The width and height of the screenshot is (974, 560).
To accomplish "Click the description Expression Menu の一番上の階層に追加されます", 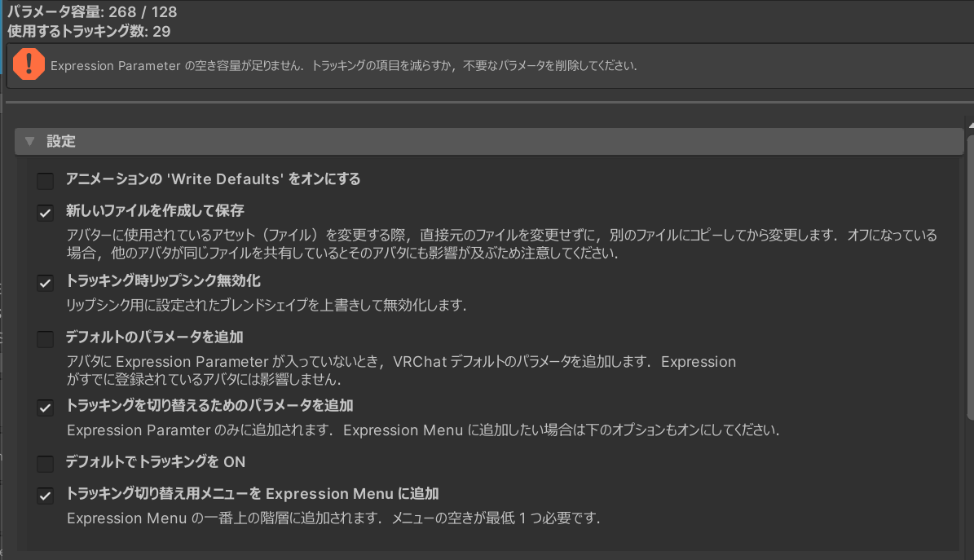I will (333, 518).
